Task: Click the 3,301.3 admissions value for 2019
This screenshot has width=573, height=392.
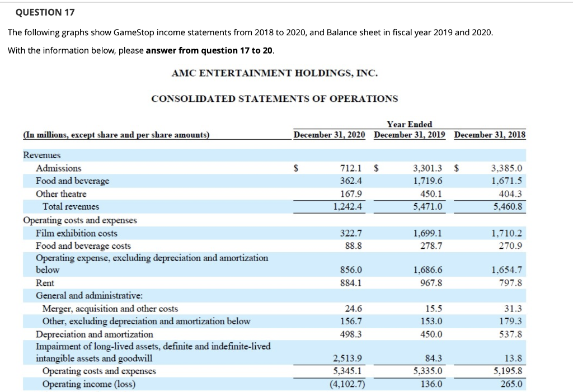Action: click(427, 168)
